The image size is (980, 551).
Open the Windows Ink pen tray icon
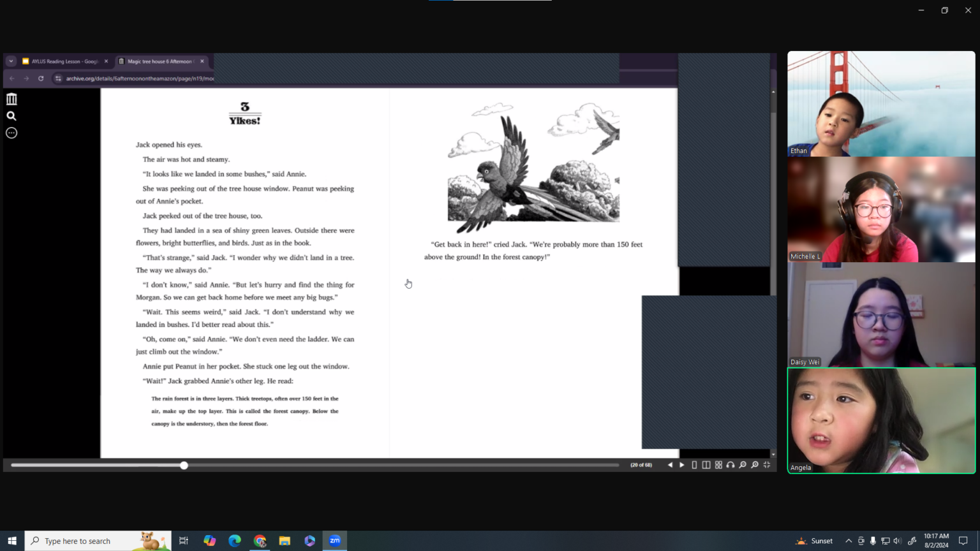coord(912,541)
